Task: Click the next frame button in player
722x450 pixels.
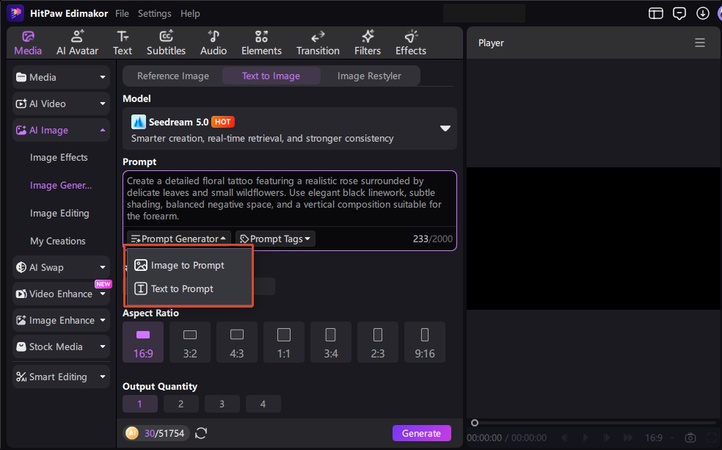Action: 607,438
